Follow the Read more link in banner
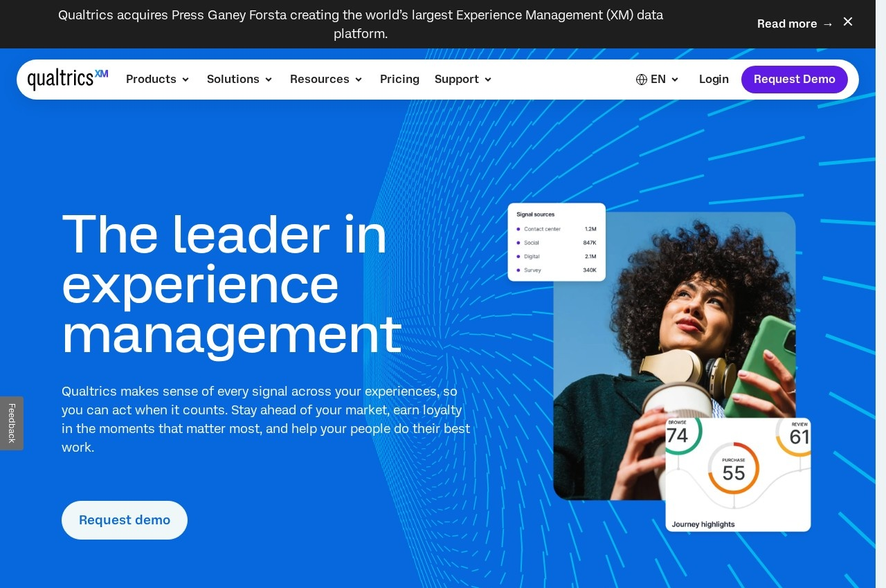The width and height of the screenshot is (886, 588). coord(795,24)
